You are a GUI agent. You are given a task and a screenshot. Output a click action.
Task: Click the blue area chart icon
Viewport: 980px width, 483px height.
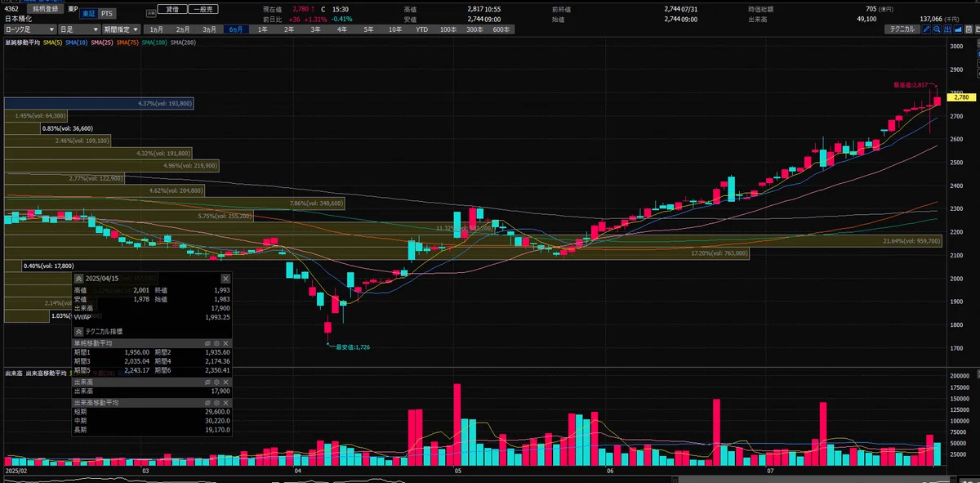[x=958, y=29]
